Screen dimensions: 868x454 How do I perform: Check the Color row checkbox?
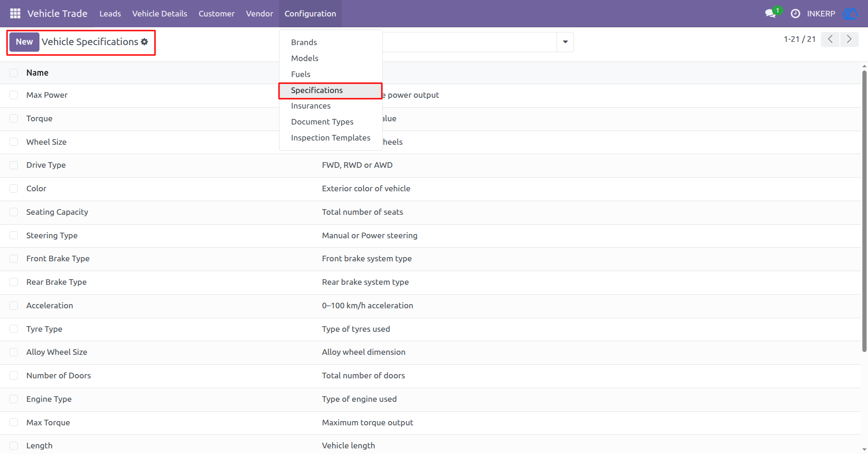[14, 188]
